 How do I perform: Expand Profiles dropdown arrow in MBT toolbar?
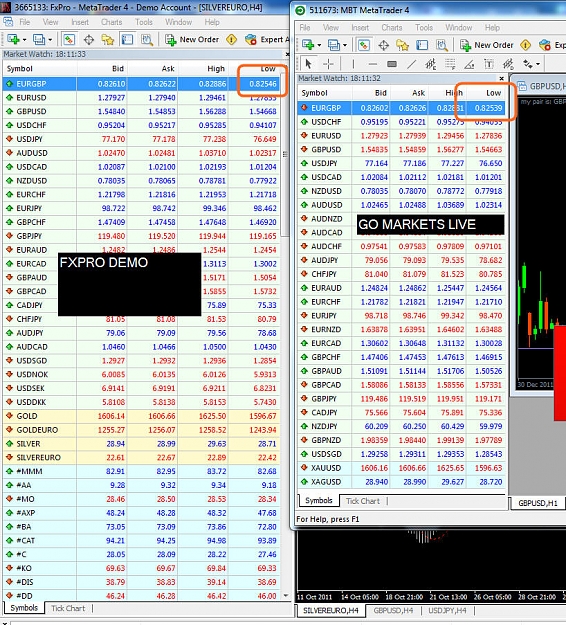pyautogui.click(x=345, y=45)
